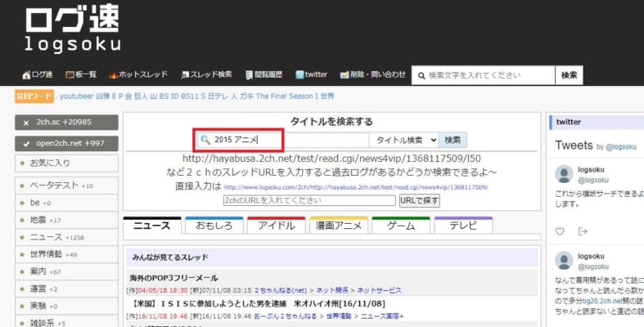Open the ネットサービス breadcrumb link

pos(379,290)
